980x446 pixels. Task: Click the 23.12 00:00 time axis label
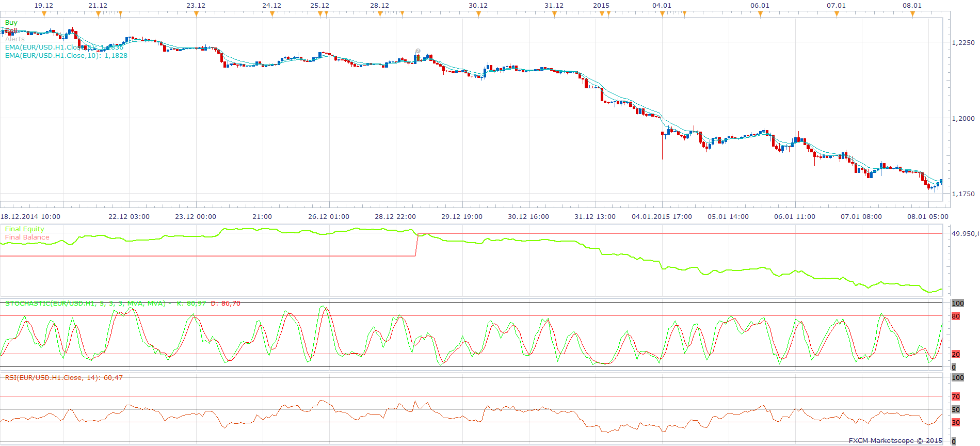pos(196,217)
